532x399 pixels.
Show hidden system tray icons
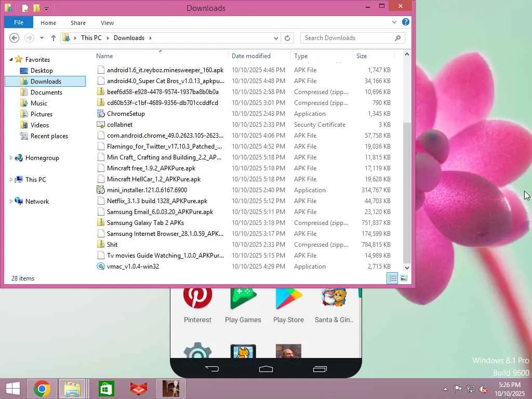click(445, 389)
